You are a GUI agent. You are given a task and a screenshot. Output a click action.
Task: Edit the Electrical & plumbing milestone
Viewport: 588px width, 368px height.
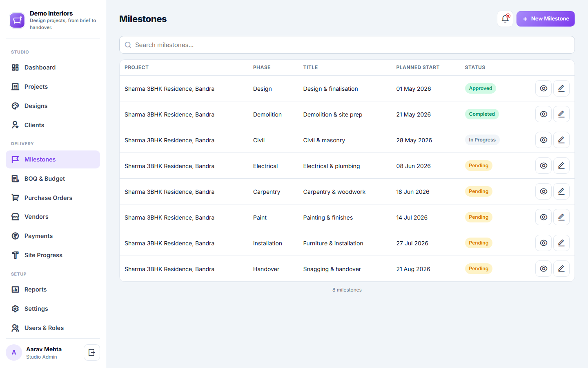(x=561, y=166)
